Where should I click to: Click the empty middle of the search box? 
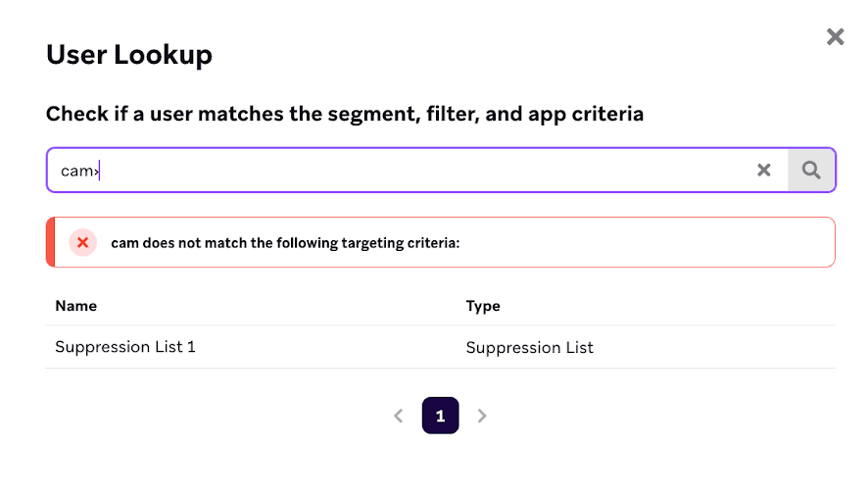(x=421, y=171)
